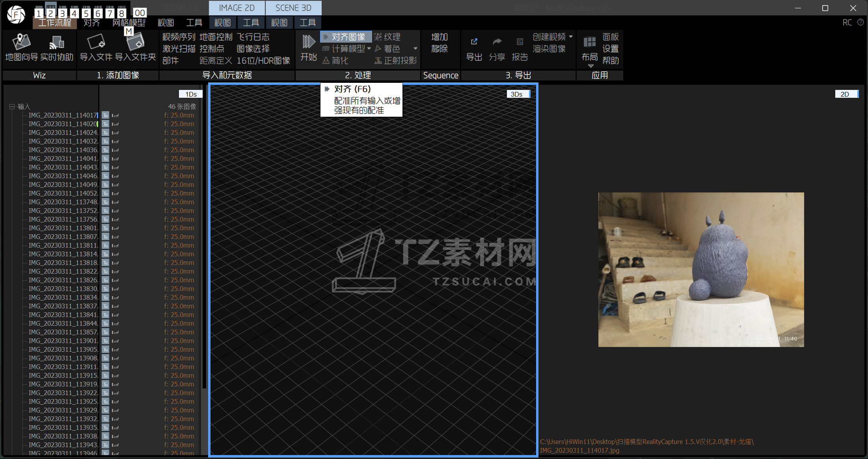Select the IMAGE 2D context tab

click(237, 8)
